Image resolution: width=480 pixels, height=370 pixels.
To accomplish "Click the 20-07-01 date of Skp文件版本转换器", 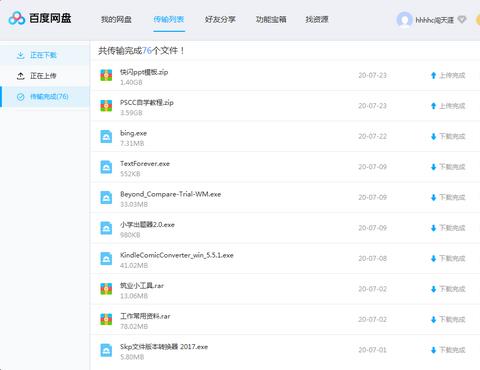I will [373, 350].
